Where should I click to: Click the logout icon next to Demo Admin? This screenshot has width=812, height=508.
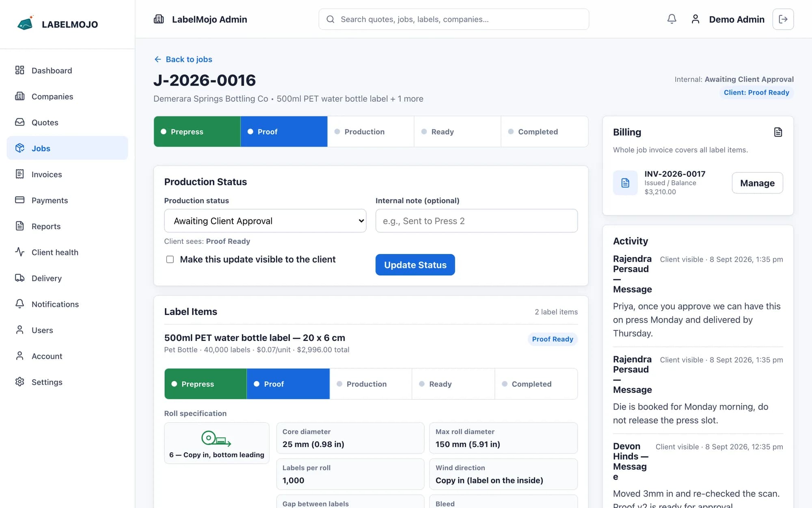pos(783,19)
